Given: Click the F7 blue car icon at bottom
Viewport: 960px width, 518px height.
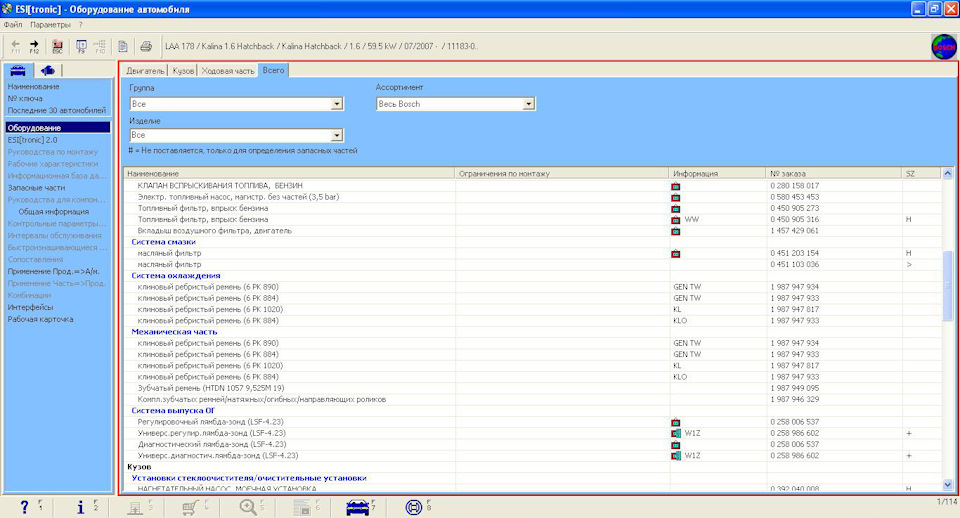Looking at the screenshot, I should pyautogui.click(x=358, y=507).
